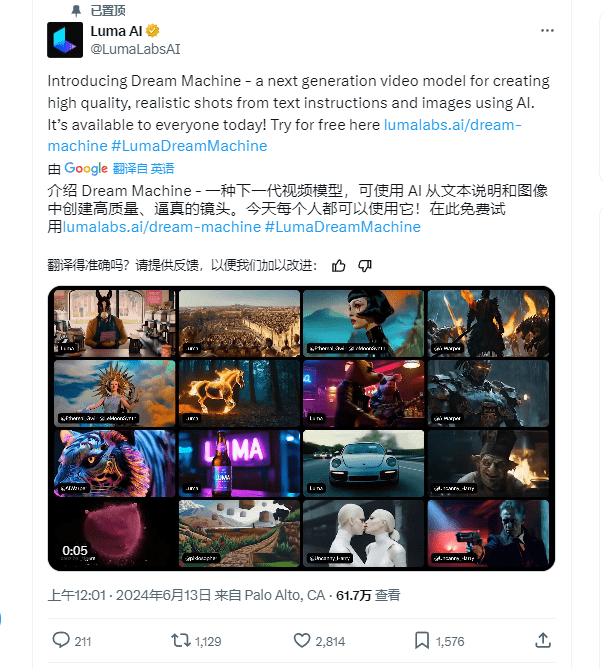Share the post via upload arrow icon

(543, 640)
